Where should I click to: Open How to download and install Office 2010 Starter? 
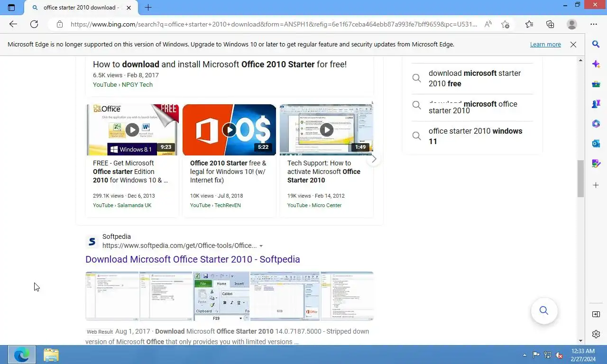click(220, 64)
